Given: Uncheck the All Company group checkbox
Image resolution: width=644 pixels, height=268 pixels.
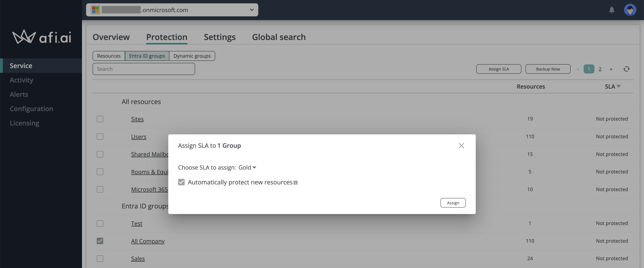Looking at the screenshot, I should coord(100,241).
